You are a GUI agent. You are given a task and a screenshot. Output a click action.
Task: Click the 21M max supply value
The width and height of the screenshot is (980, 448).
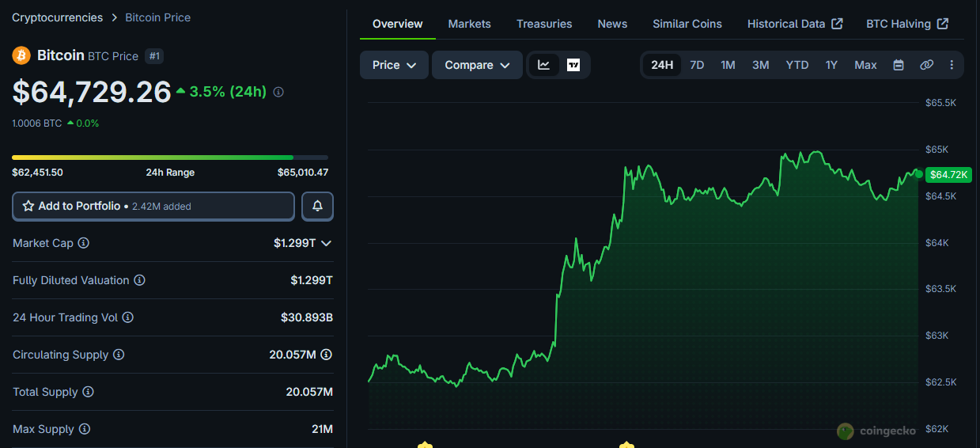click(x=322, y=429)
